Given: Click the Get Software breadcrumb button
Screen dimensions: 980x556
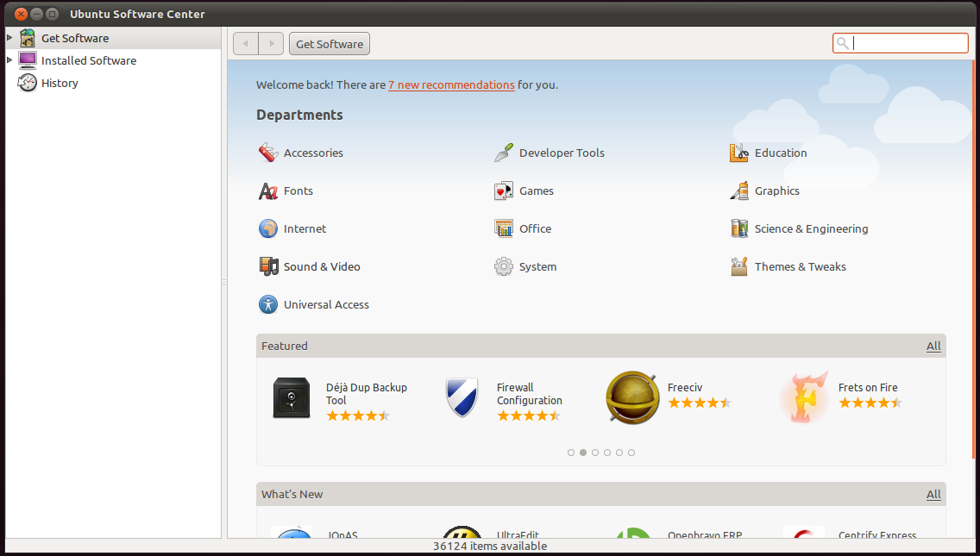Looking at the screenshot, I should [x=330, y=44].
